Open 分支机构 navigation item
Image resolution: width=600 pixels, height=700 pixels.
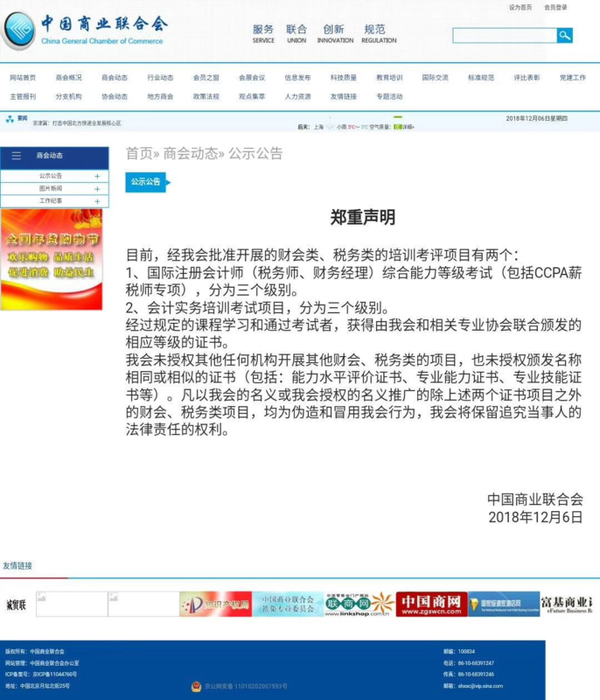(x=69, y=96)
